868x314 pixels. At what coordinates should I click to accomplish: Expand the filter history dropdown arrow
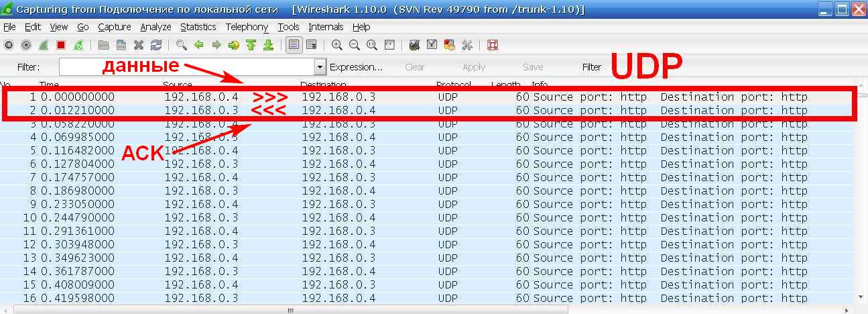click(319, 67)
